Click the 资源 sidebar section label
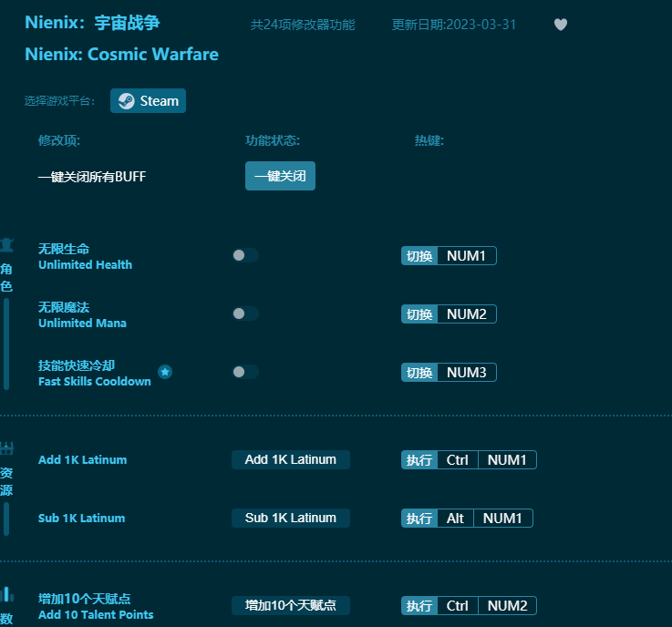Image resolution: width=672 pixels, height=627 pixels. pyautogui.click(x=6, y=481)
